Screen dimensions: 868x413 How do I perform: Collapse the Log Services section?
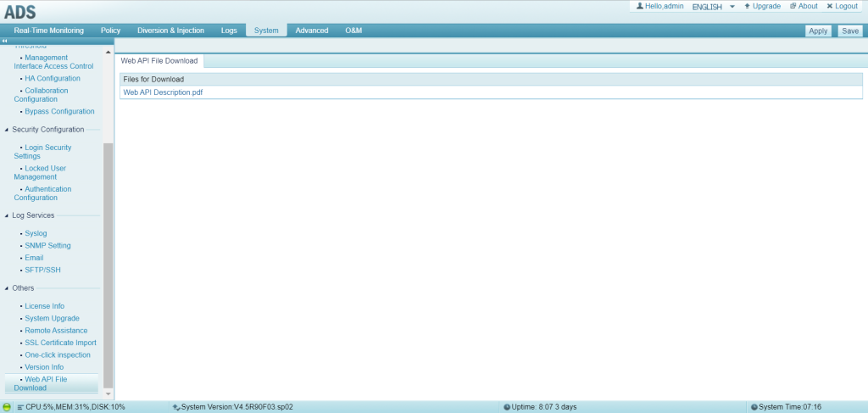coord(7,215)
